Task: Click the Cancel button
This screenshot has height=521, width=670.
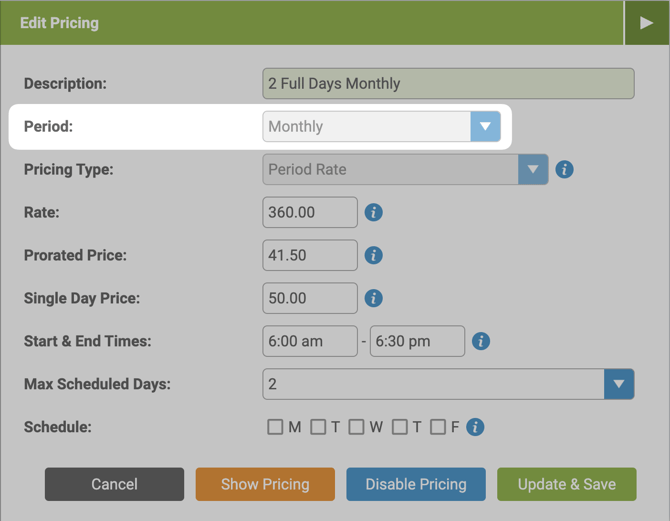Action: [x=115, y=484]
